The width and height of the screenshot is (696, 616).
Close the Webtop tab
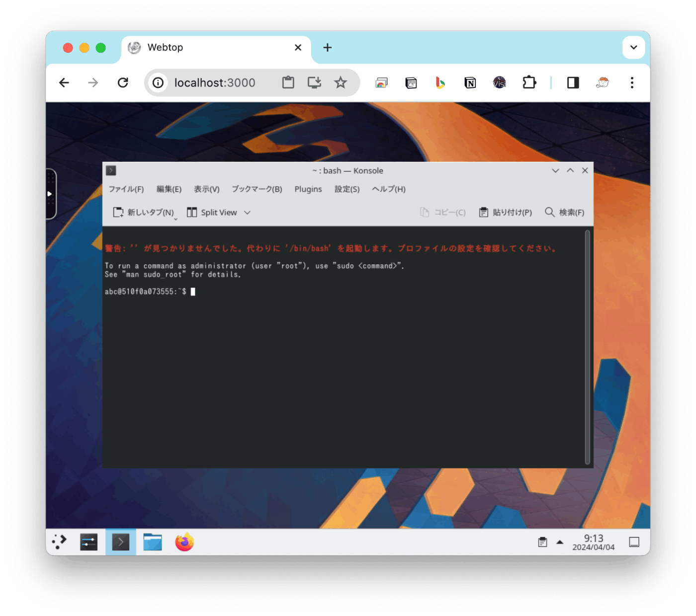[x=298, y=48]
